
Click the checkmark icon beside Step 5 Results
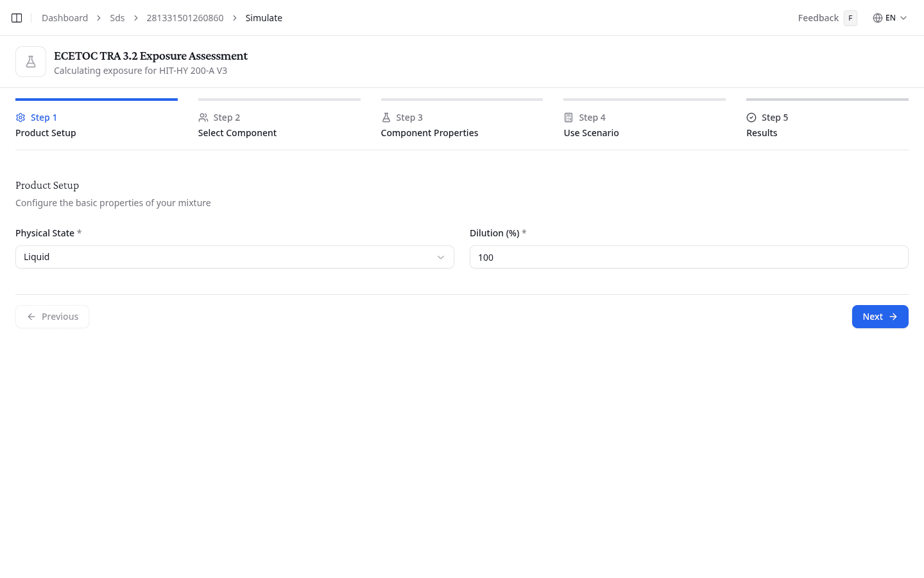[751, 118]
